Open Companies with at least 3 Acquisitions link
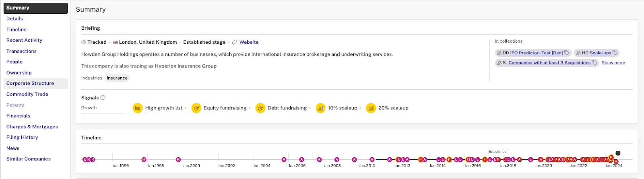644x179 pixels. tap(549, 63)
